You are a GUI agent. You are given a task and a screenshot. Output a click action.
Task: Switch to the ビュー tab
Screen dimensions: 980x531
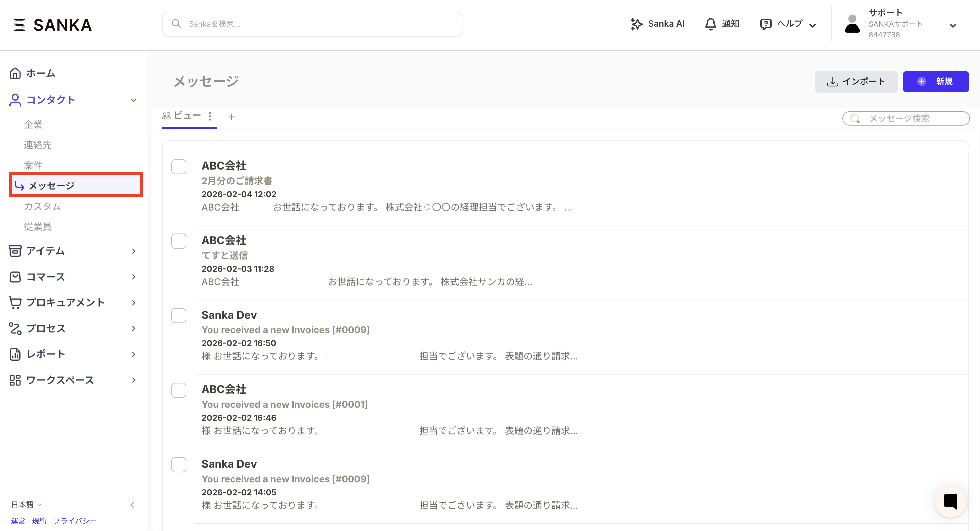[x=187, y=116]
